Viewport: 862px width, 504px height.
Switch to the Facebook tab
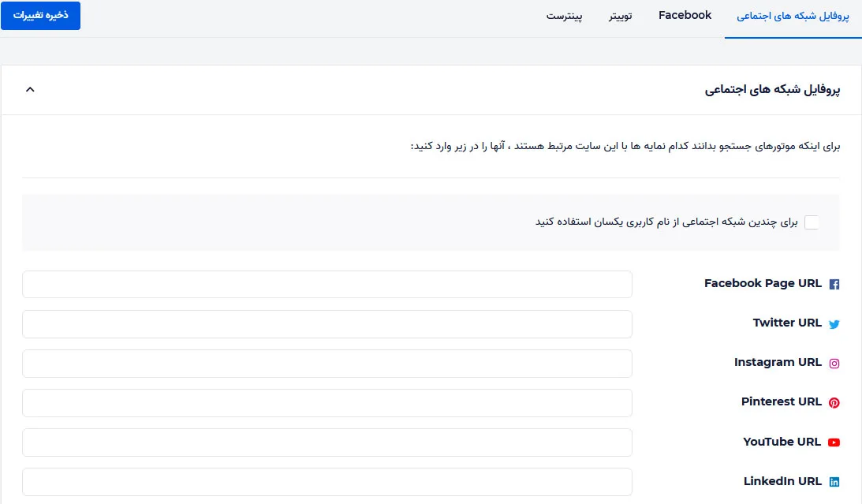point(685,16)
